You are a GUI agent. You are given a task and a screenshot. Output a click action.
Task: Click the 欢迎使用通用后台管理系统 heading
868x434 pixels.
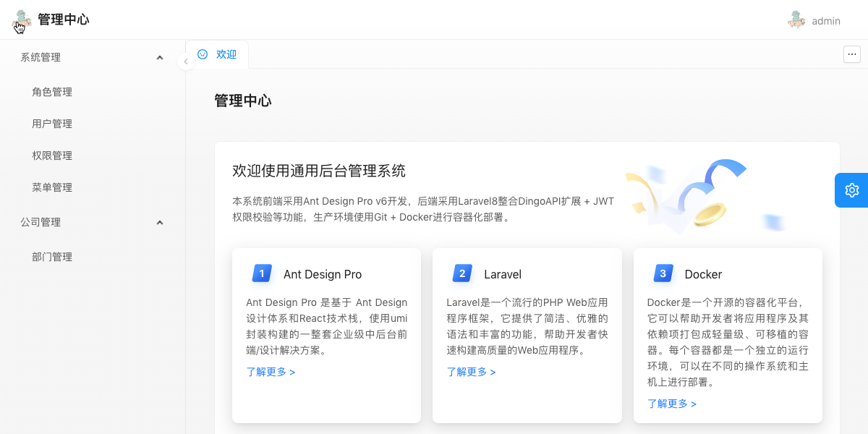pyautogui.click(x=319, y=171)
